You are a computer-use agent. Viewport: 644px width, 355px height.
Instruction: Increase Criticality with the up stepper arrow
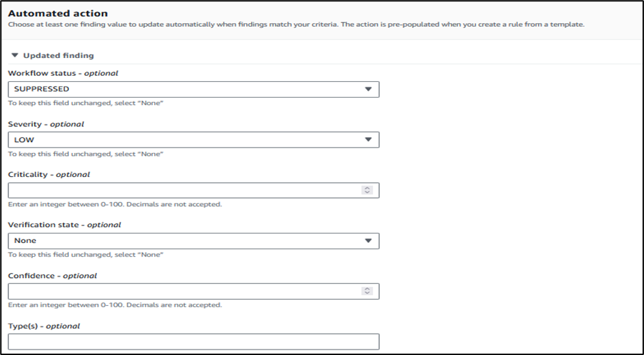point(367,188)
